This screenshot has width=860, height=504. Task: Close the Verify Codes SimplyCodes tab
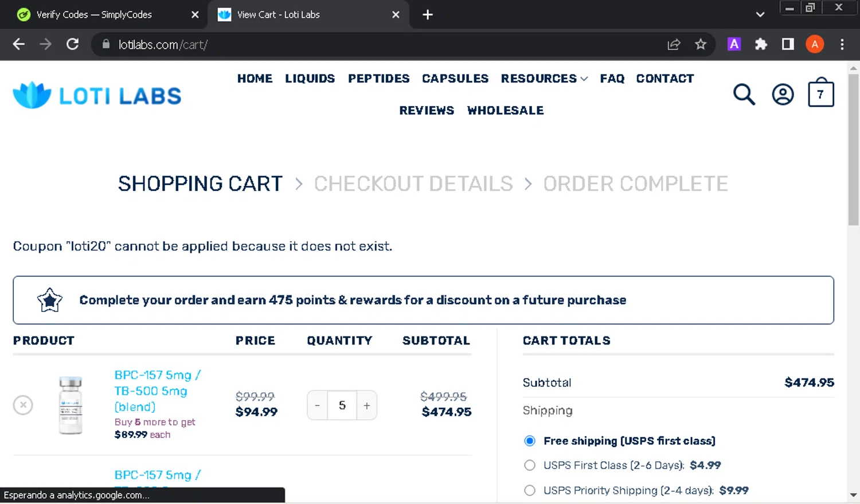click(195, 15)
